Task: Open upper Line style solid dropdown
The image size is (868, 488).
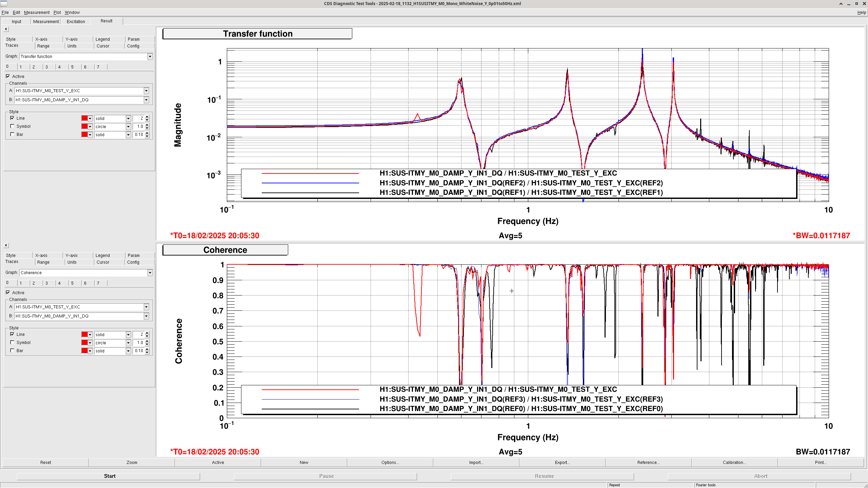Action: coord(128,119)
